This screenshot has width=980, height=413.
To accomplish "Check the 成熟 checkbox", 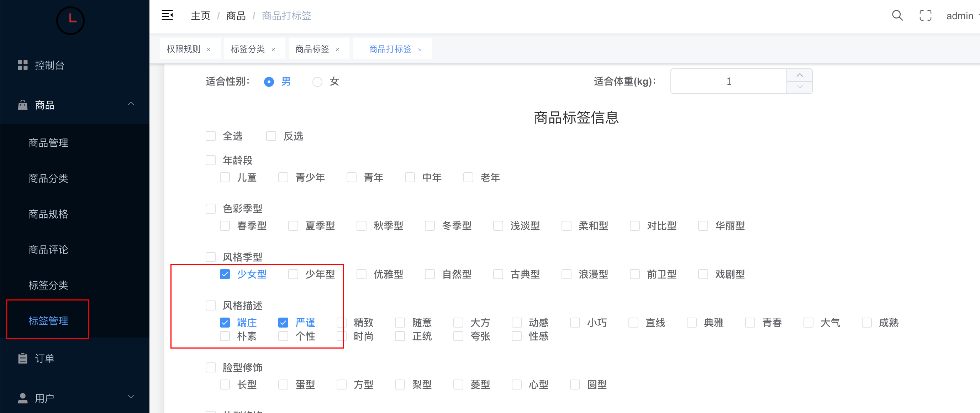I will (x=866, y=323).
